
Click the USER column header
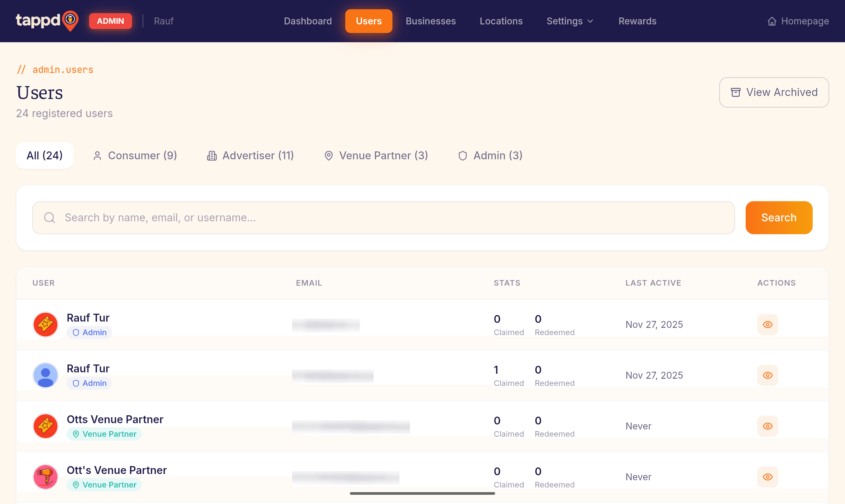click(44, 283)
